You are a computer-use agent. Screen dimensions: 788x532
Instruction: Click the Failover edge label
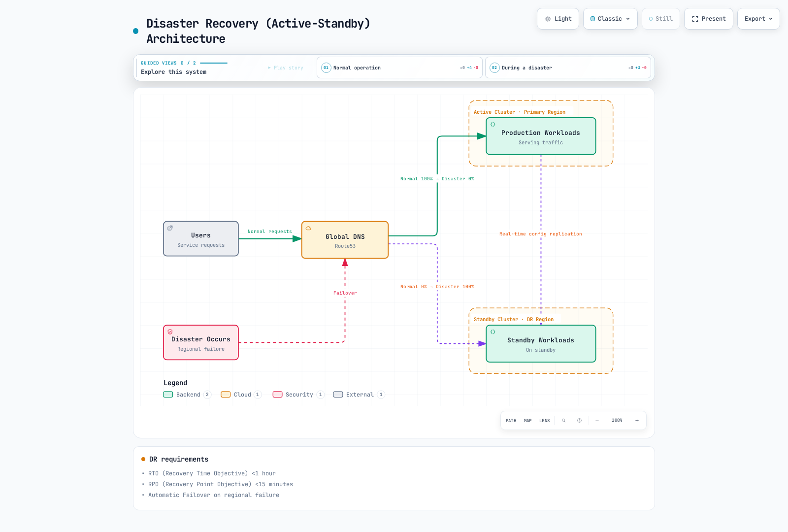345,293
